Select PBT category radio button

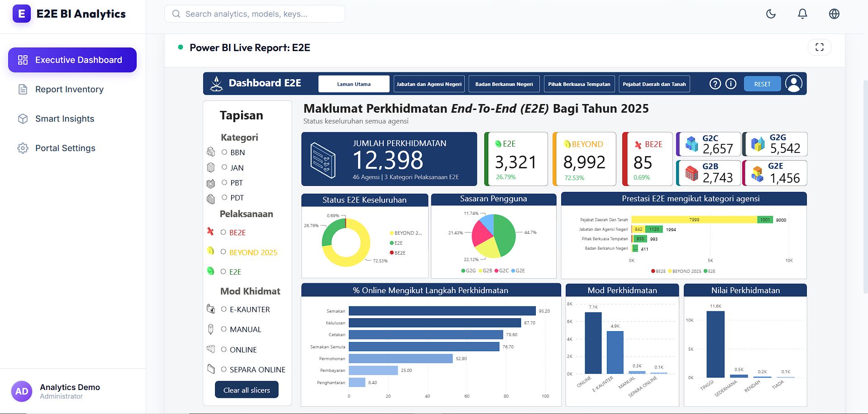tap(224, 182)
